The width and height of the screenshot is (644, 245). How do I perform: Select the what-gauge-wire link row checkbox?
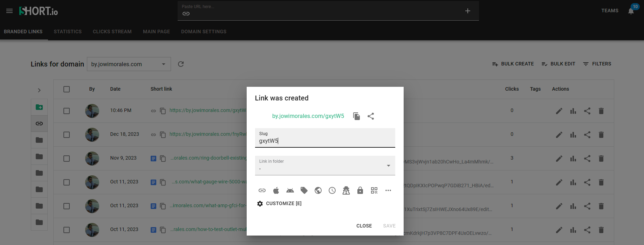coord(67,182)
